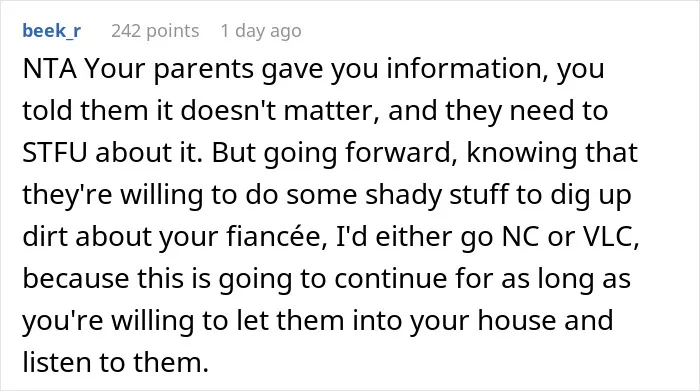
Task: Click the abbreviation VLC in the comment
Action: pyautogui.click(x=611, y=236)
